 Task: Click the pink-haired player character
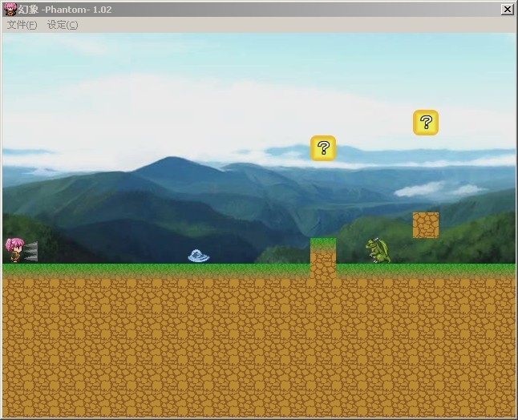point(14,250)
